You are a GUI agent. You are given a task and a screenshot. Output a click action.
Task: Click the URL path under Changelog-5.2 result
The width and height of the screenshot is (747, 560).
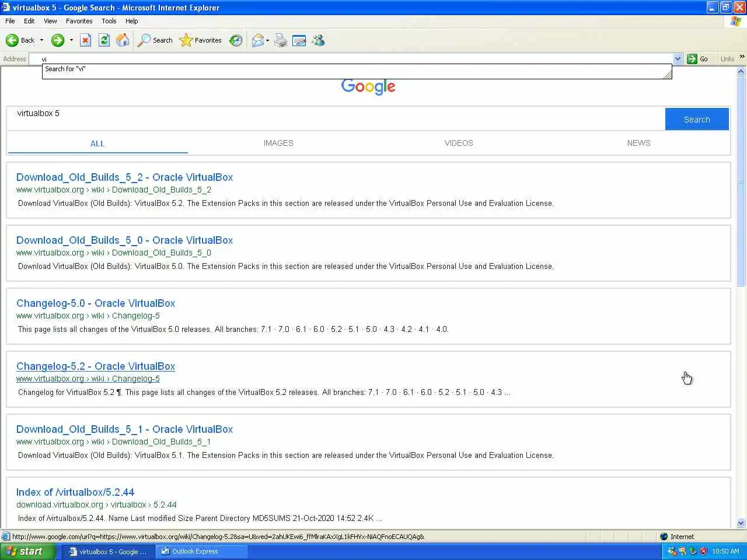click(x=88, y=379)
